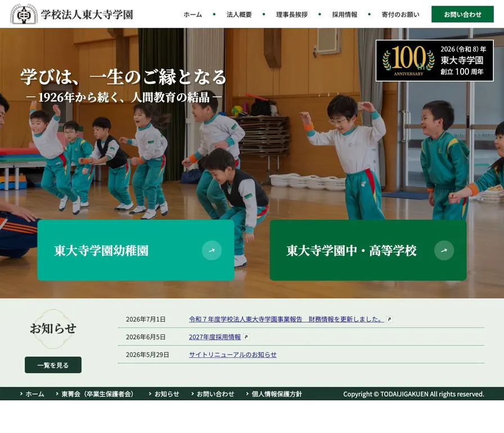Open the 2027年度採用情報 news link
The image size is (504, 433).
pos(215,337)
